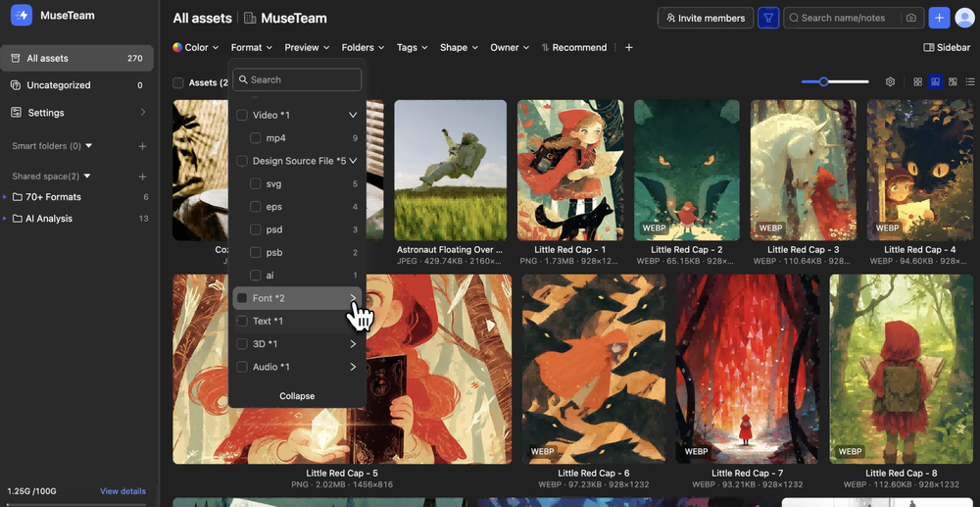Add a new smart folder
Screen dimensions: 980x507
pyautogui.click(x=142, y=146)
